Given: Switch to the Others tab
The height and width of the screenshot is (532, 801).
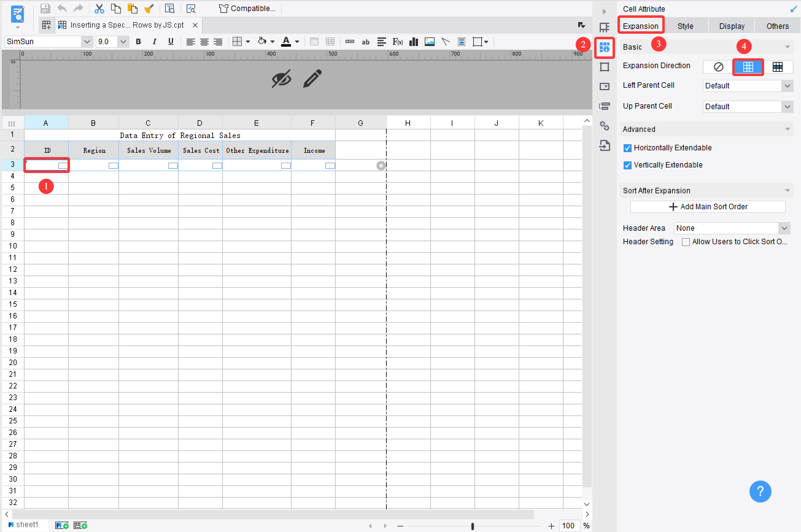Looking at the screenshot, I should point(777,25).
